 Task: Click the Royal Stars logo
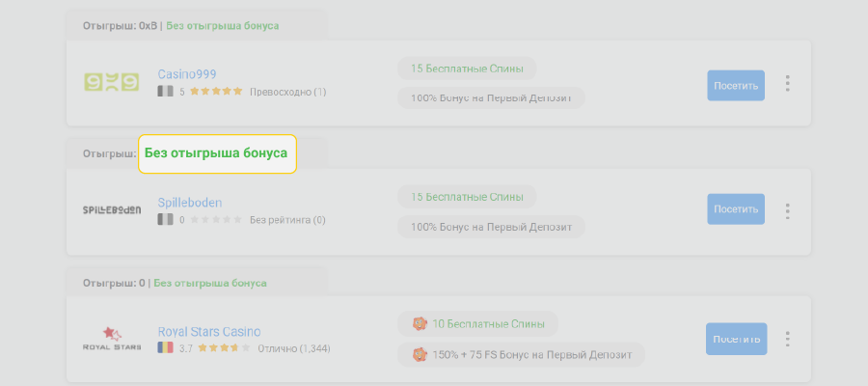click(x=113, y=339)
